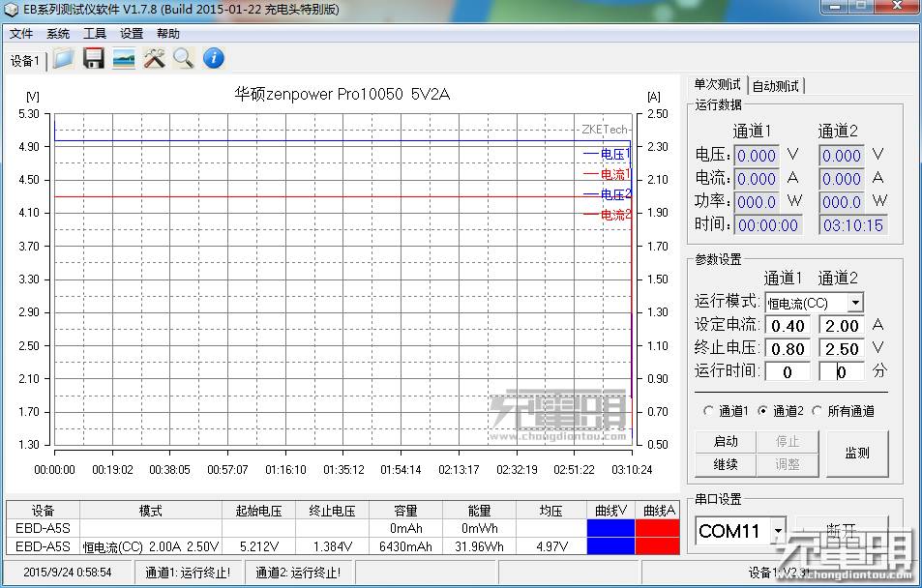
Task: Click the 电流2 legend entry
Action: tap(607, 215)
